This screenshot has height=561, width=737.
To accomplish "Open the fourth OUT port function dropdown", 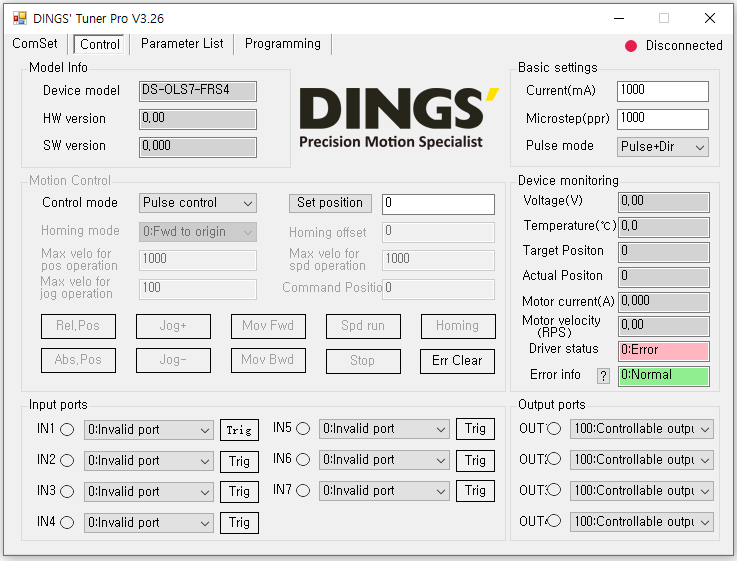I will click(642, 522).
